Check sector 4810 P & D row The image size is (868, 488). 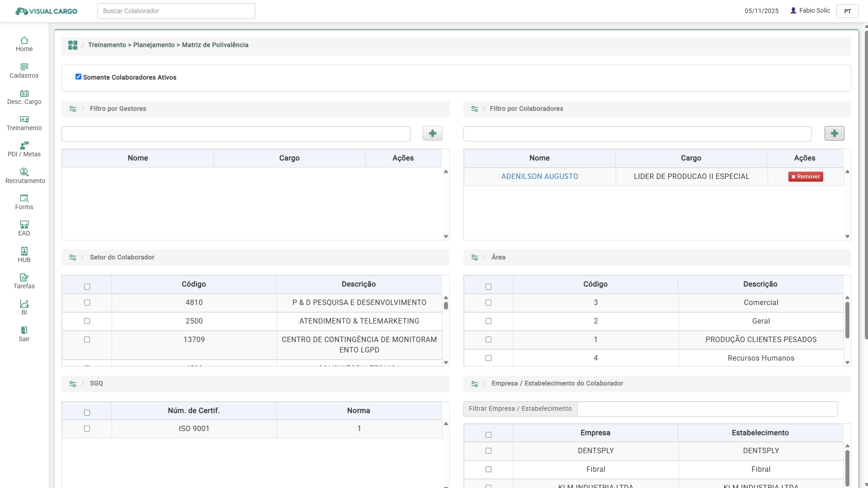point(87,303)
